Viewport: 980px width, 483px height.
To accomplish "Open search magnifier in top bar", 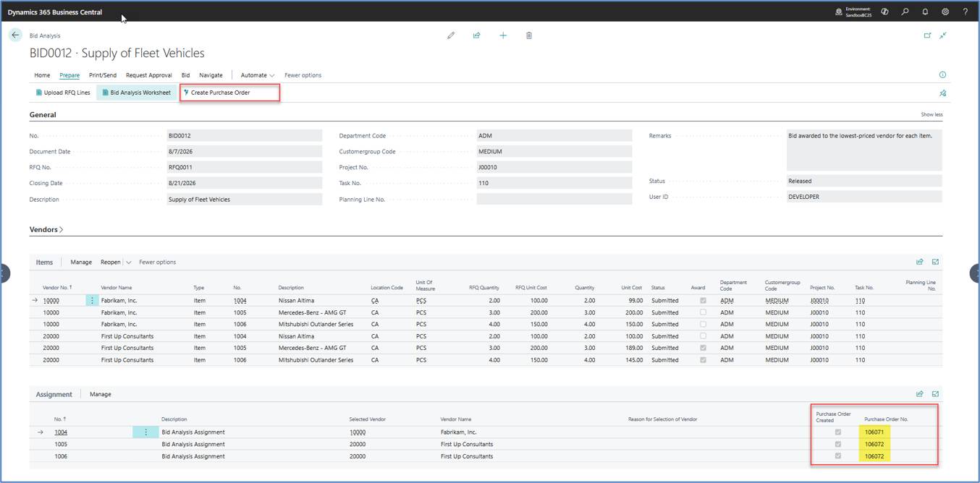I will 905,12.
